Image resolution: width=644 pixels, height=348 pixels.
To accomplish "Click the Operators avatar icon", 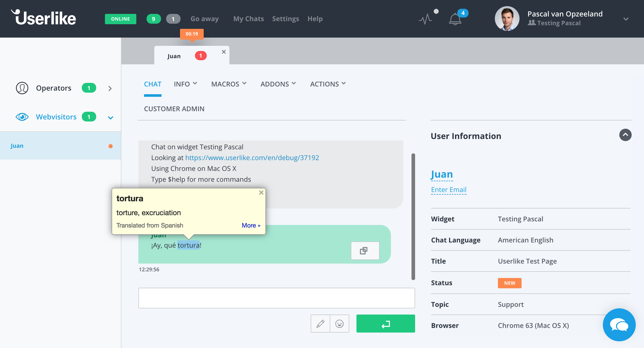I will [22, 88].
